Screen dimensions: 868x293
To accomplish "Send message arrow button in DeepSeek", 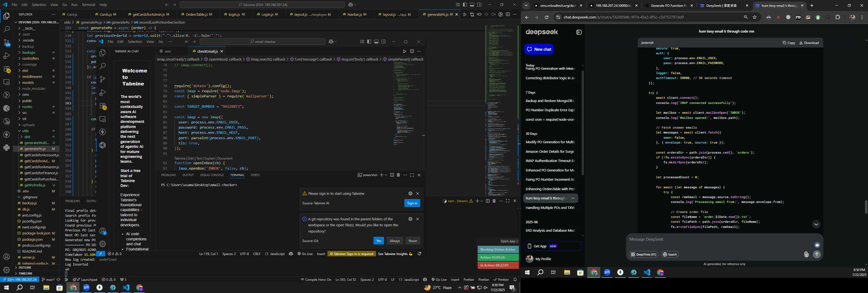I will click(x=817, y=254).
